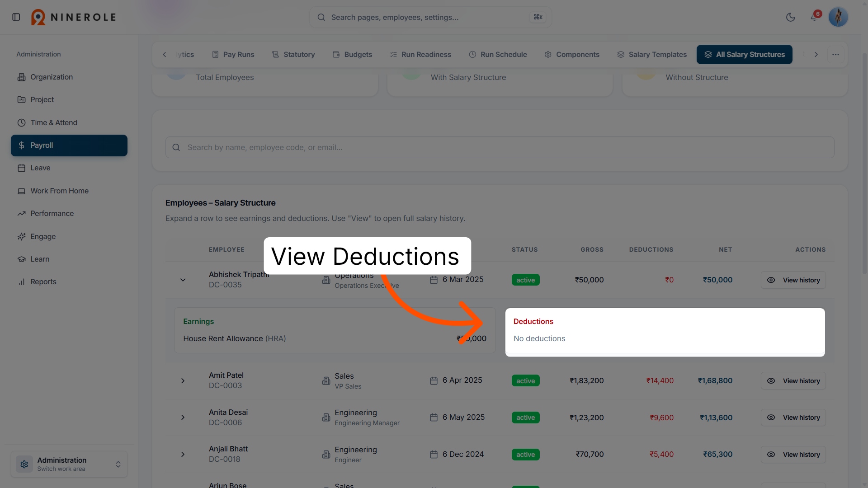Expand Anjali Bhatt row
The width and height of the screenshot is (868, 488).
[183, 455]
